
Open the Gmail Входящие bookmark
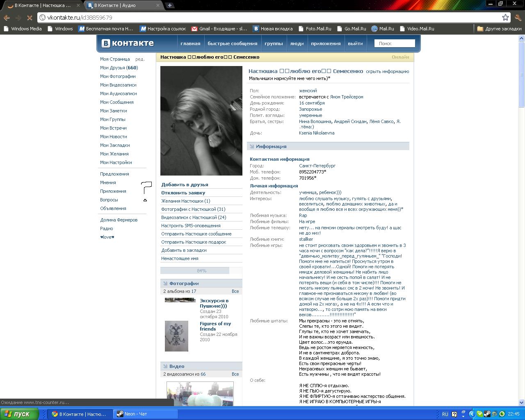coord(219,29)
